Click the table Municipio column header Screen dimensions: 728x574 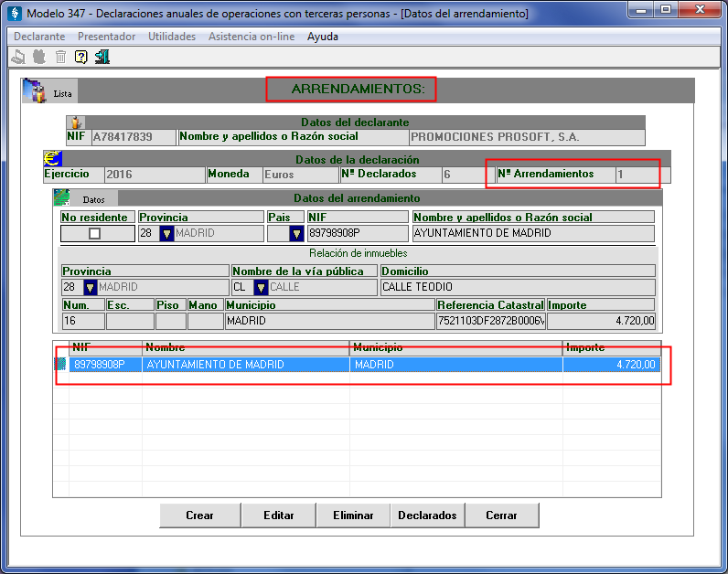tap(456, 348)
